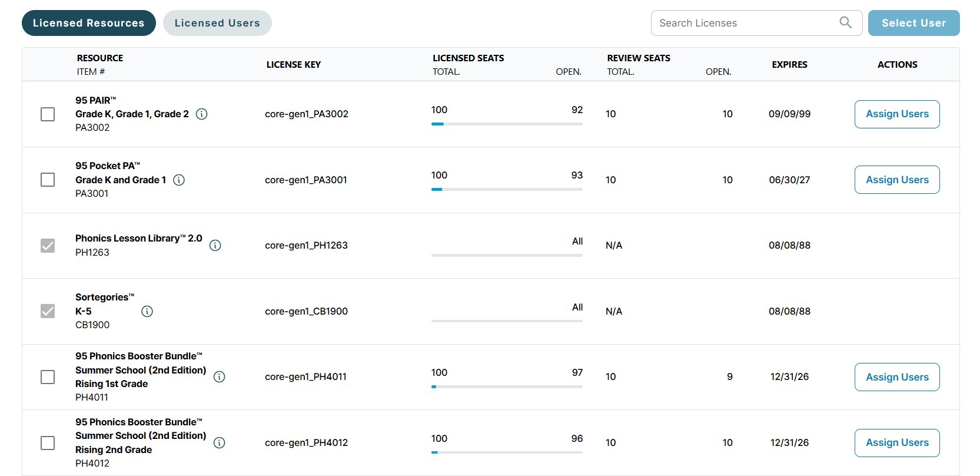Viewport: 980px width, 476px height.
Task: Toggle the Phonics Lesson Library checkbox
Action: (x=48, y=246)
